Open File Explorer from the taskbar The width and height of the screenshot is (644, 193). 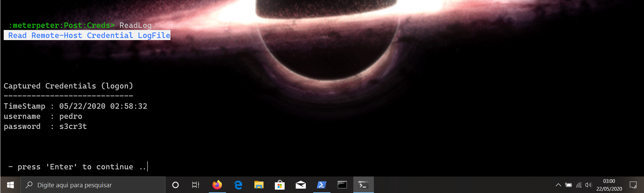click(x=259, y=185)
